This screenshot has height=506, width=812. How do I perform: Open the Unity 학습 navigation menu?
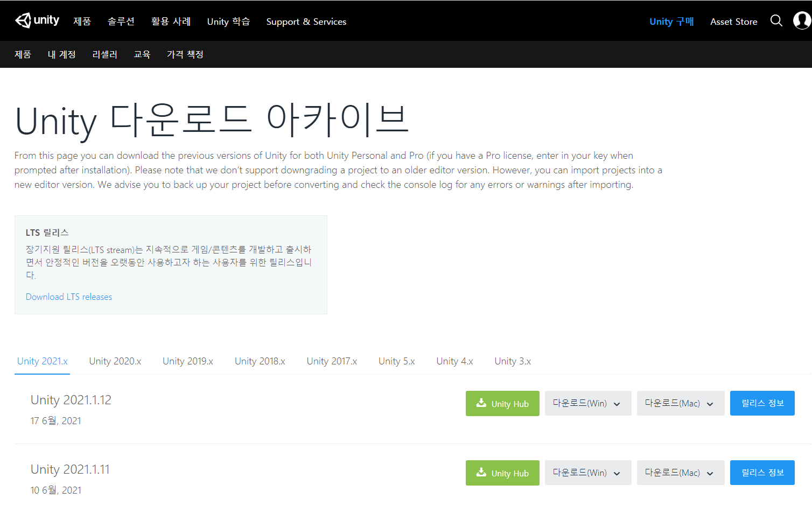[229, 22]
